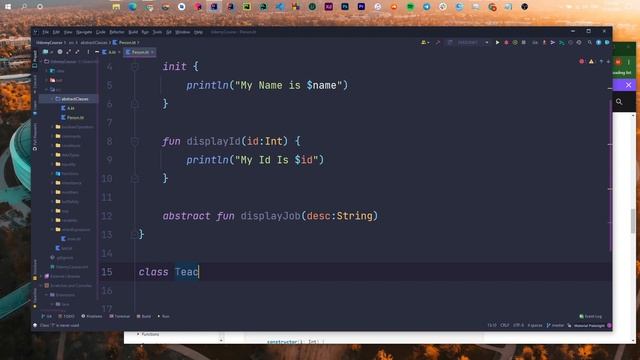The width and height of the screenshot is (640, 360).
Task: Open Project panel options (three dots)
Action: pos(88,52)
